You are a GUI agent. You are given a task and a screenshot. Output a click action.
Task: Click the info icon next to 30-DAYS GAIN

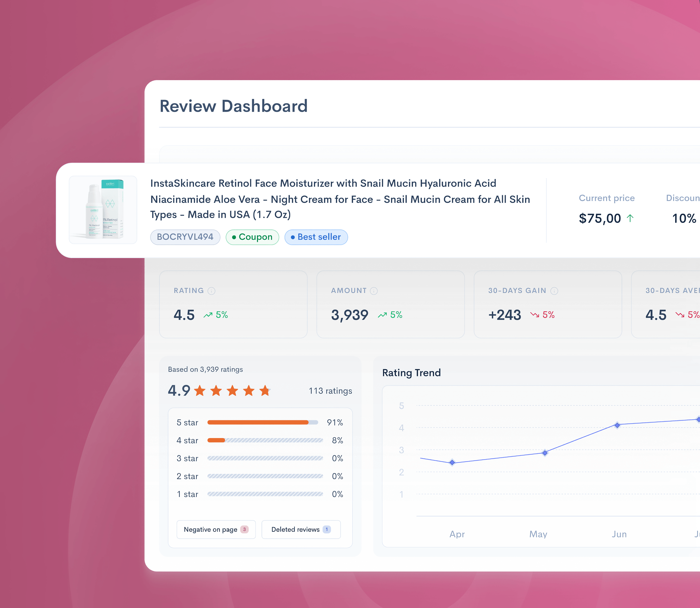coord(554,291)
